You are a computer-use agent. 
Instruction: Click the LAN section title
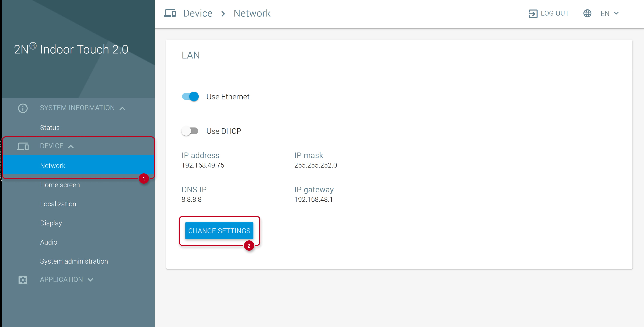click(191, 55)
